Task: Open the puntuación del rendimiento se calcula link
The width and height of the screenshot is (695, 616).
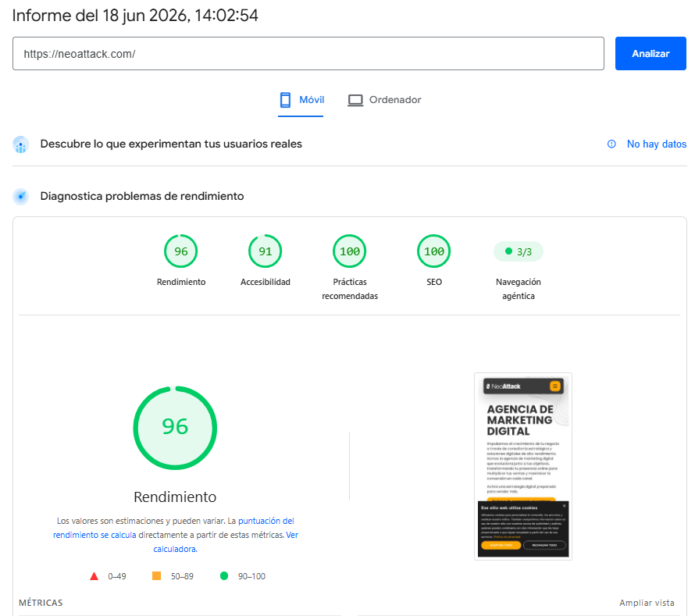Action: tap(173, 528)
